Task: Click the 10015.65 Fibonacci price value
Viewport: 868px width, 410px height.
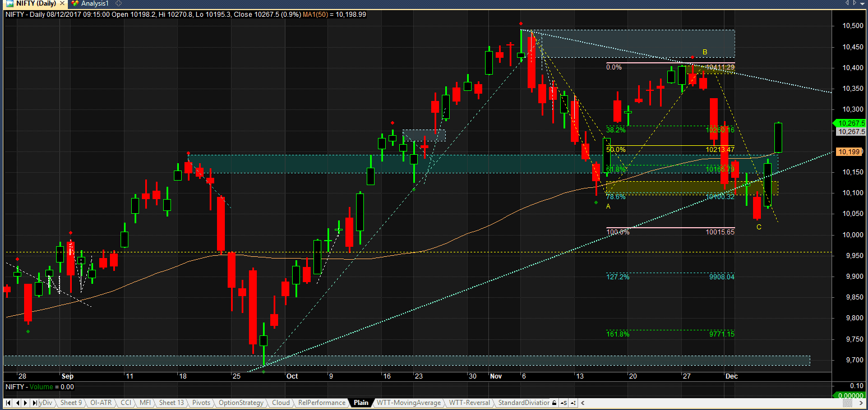Action: click(720, 232)
